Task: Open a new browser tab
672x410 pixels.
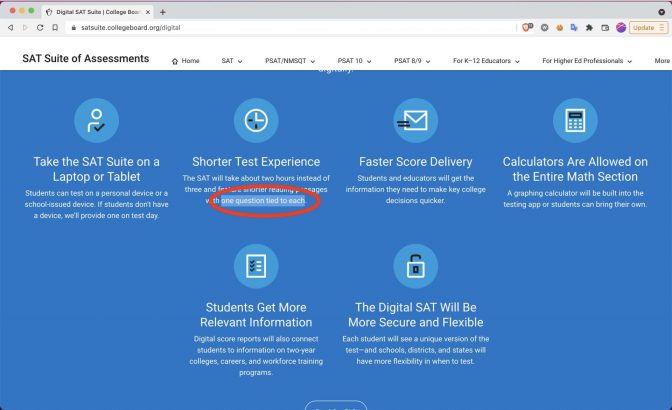Action: click(163, 11)
